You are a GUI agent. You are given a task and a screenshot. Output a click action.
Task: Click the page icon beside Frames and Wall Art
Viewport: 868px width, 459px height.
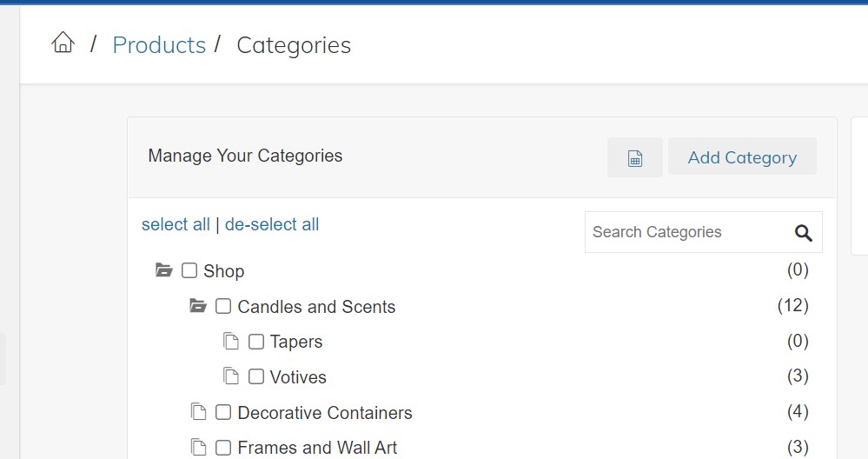coord(199,448)
